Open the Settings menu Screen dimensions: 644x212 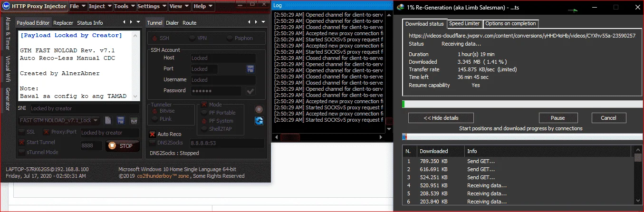point(152,6)
